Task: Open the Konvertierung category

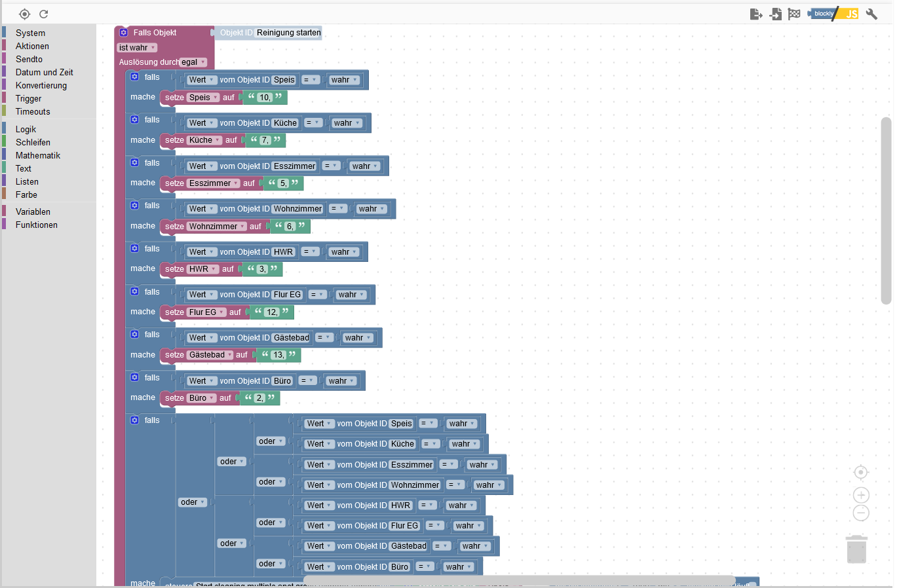Action: [x=41, y=85]
